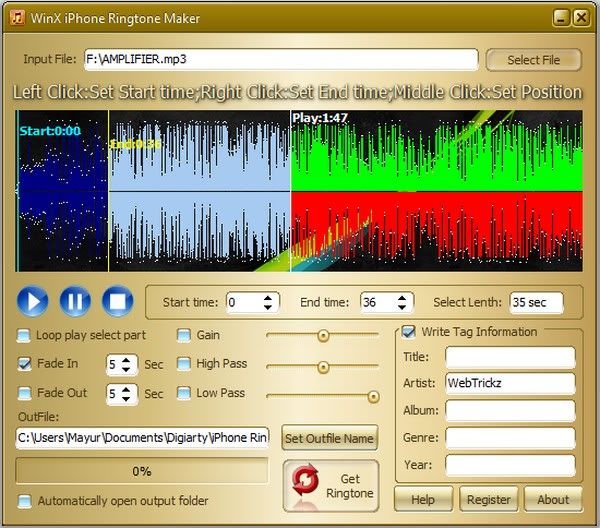Image resolution: width=600 pixels, height=528 pixels.
Task: Click the OutFile path field
Action: point(142,438)
